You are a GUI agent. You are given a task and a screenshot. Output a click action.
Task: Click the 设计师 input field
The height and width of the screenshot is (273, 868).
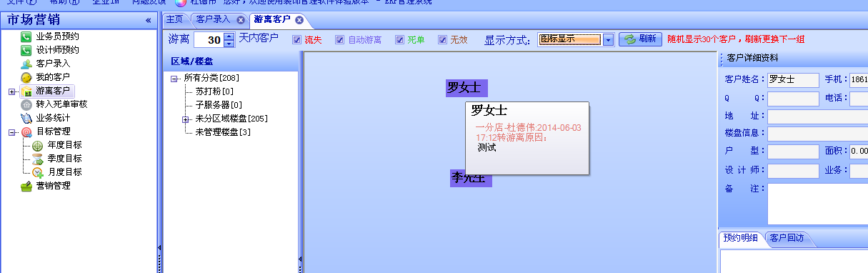793,171
